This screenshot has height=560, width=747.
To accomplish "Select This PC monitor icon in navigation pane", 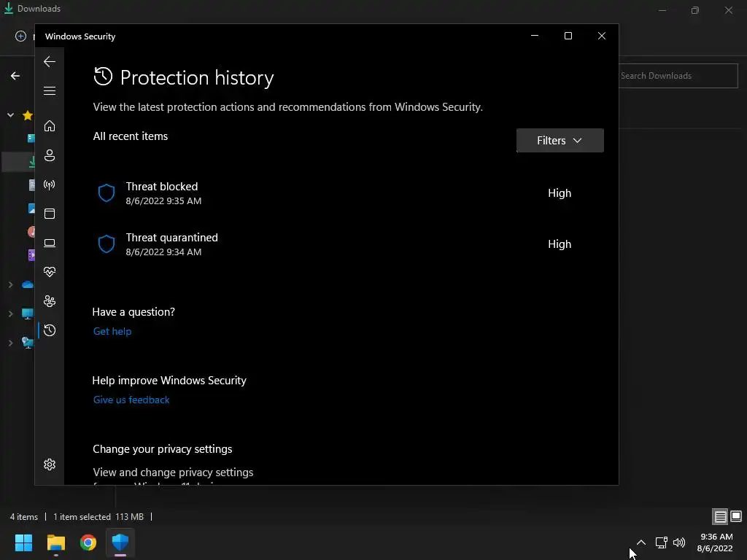I will tap(28, 314).
